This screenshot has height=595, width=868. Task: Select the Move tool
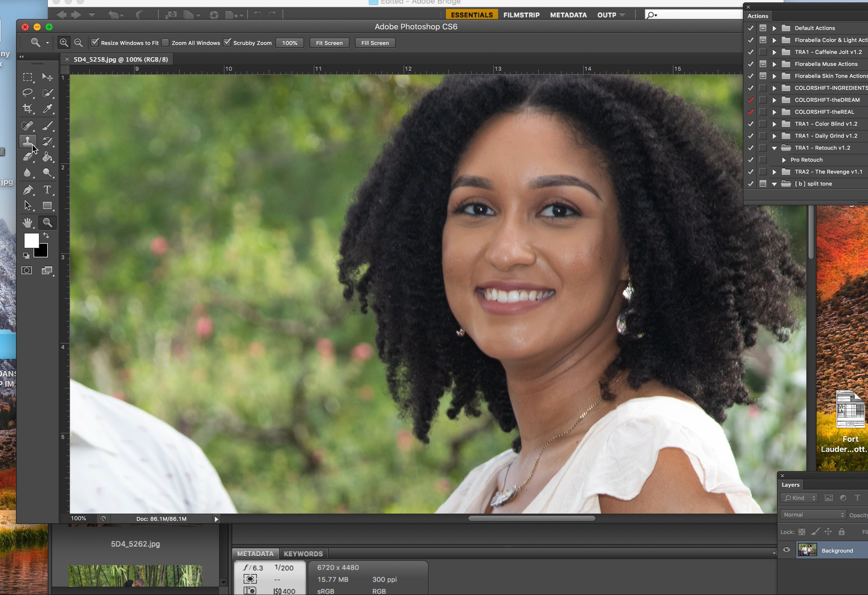47,77
